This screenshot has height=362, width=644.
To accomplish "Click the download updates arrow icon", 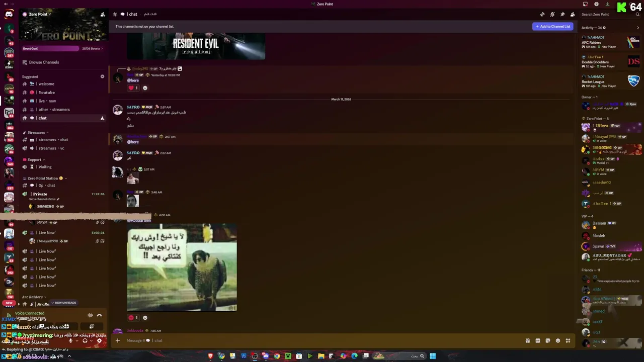I will tap(607, 4).
